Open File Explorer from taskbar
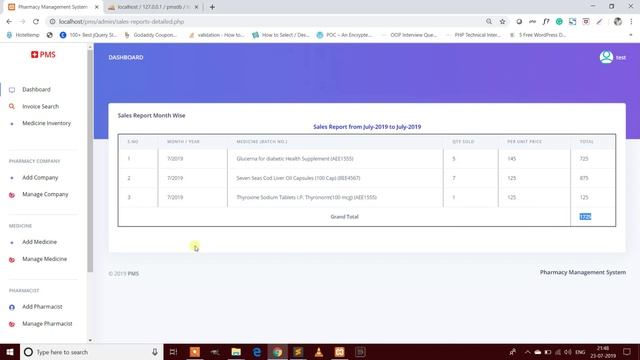The image size is (640, 360). pos(236,352)
